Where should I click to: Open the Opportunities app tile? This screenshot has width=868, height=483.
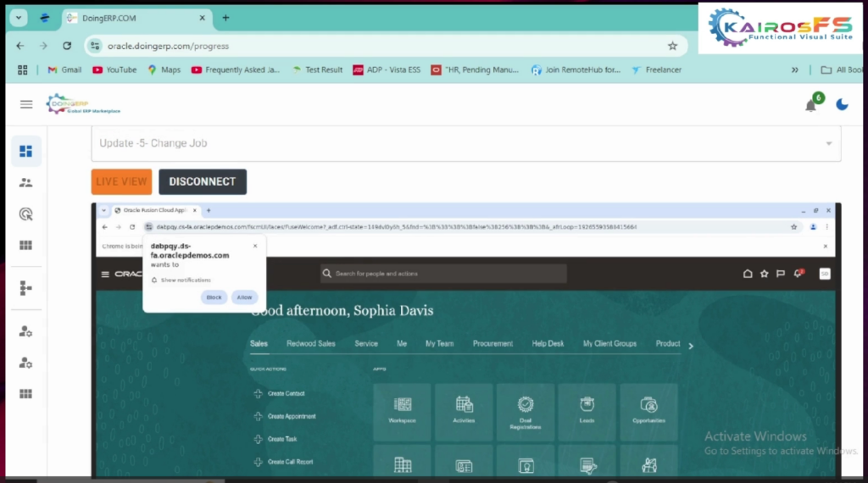click(648, 411)
